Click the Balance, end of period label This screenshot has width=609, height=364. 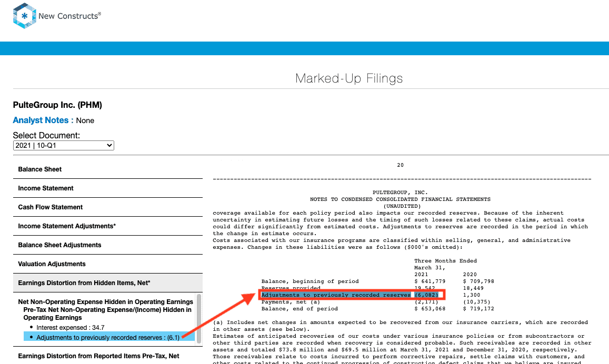(299, 309)
